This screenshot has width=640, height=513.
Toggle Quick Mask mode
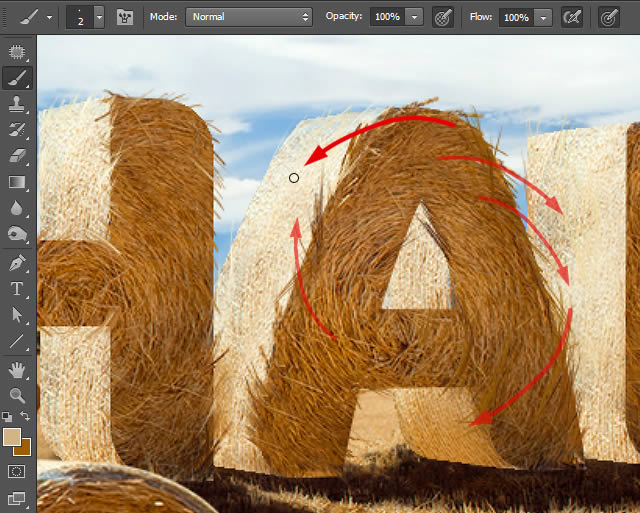(x=17, y=472)
